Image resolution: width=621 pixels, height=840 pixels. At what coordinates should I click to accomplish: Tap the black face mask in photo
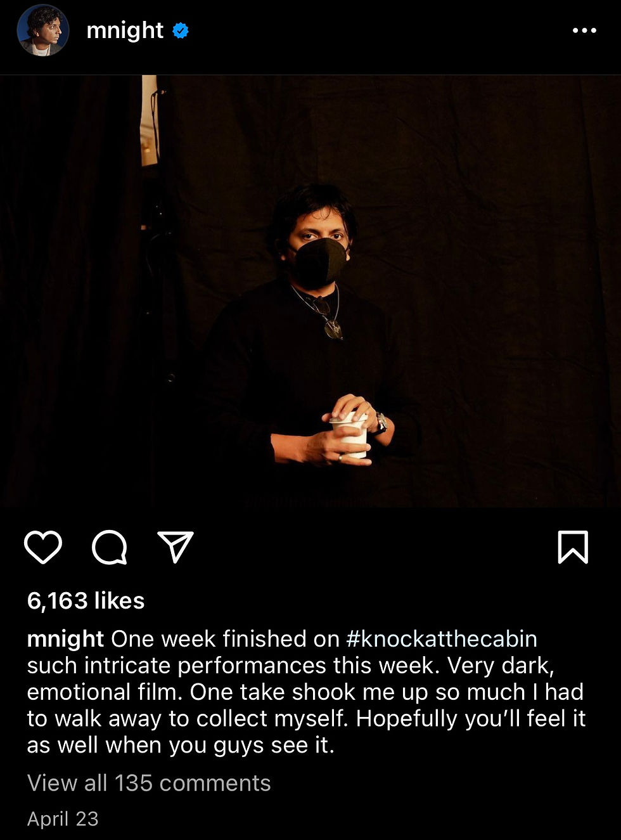coord(319,261)
